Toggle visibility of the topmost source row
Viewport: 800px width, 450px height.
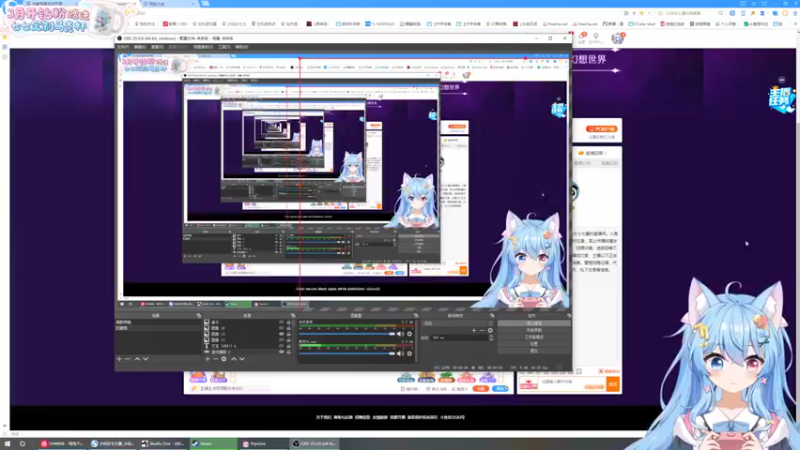click(282, 322)
